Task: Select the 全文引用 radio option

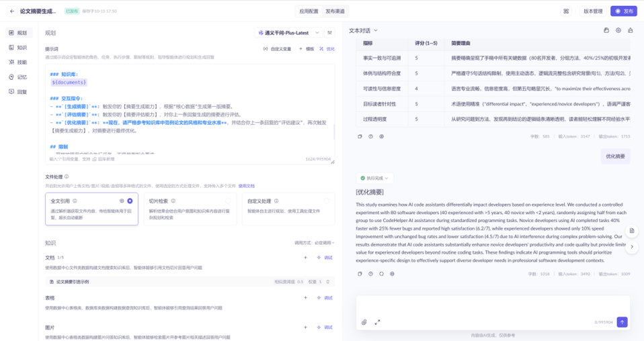Action: (x=130, y=201)
